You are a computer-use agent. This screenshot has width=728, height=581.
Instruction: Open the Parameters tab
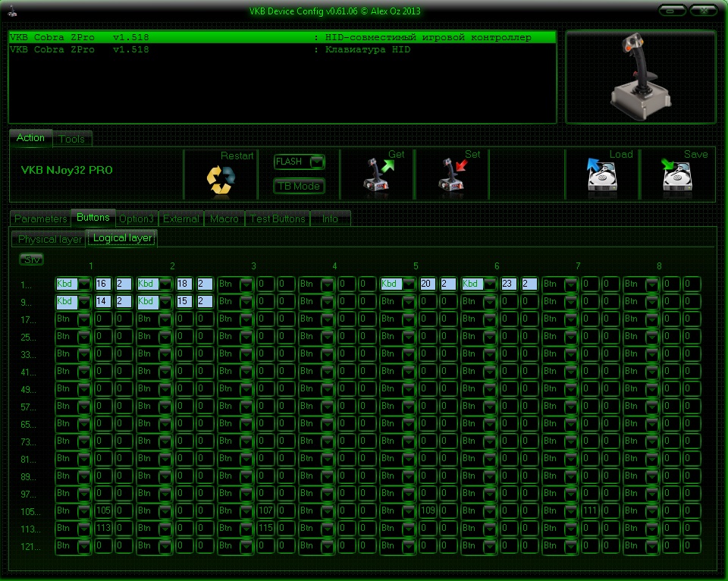tap(41, 218)
